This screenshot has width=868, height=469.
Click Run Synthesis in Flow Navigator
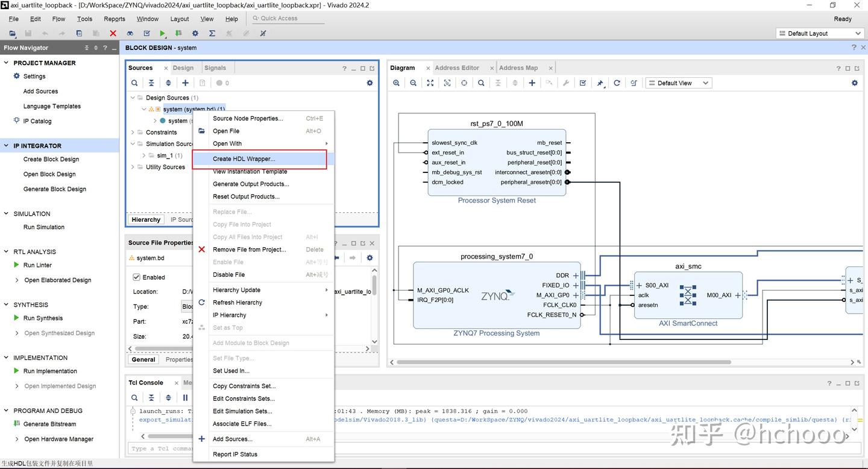(x=43, y=318)
